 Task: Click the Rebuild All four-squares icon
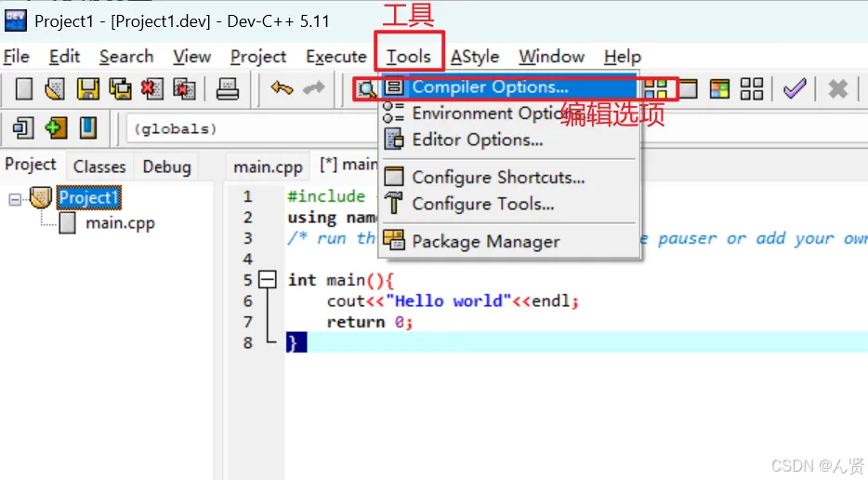tap(751, 88)
